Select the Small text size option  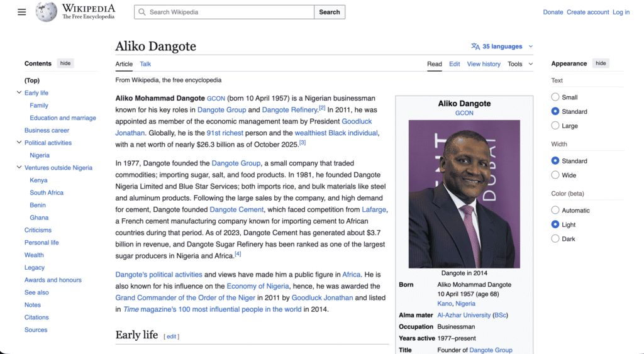(x=555, y=97)
